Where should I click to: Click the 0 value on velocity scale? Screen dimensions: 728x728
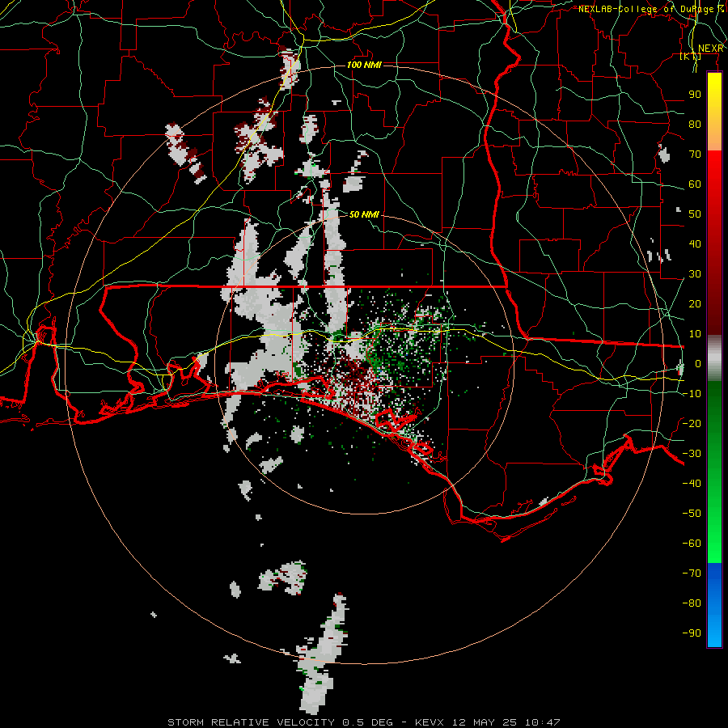pyautogui.click(x=698, y=363)
